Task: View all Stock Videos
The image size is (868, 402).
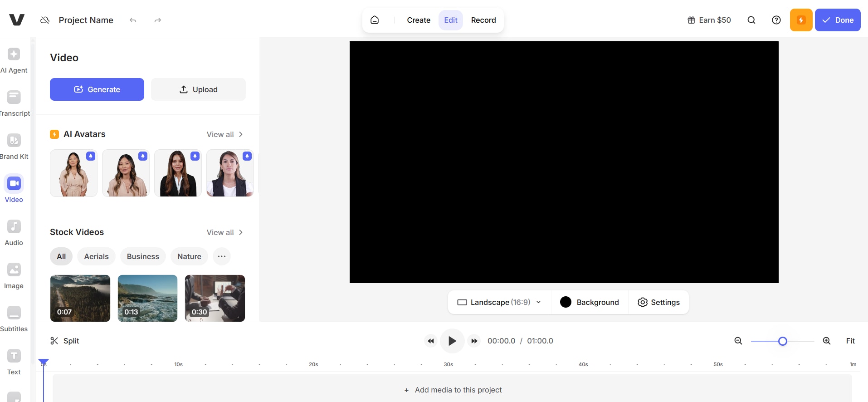Action: tap(225, 232)
